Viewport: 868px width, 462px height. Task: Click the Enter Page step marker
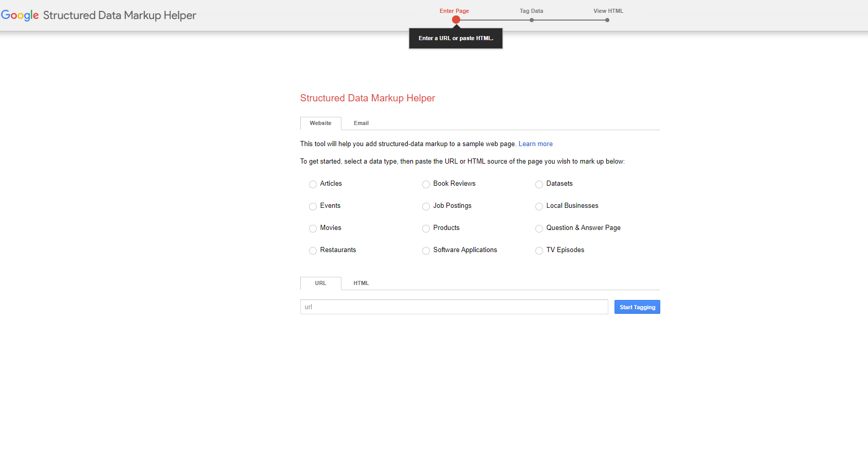click(x=456, y=20)
